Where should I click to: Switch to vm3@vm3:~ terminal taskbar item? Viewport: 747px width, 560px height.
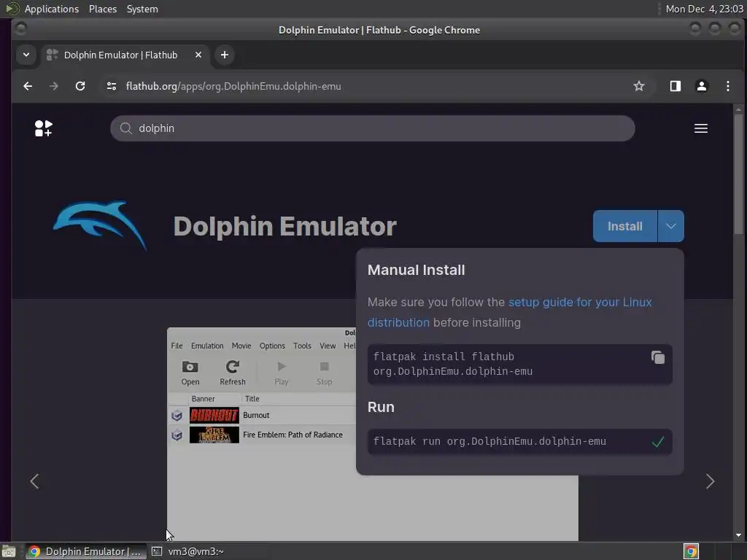(188, 551)
